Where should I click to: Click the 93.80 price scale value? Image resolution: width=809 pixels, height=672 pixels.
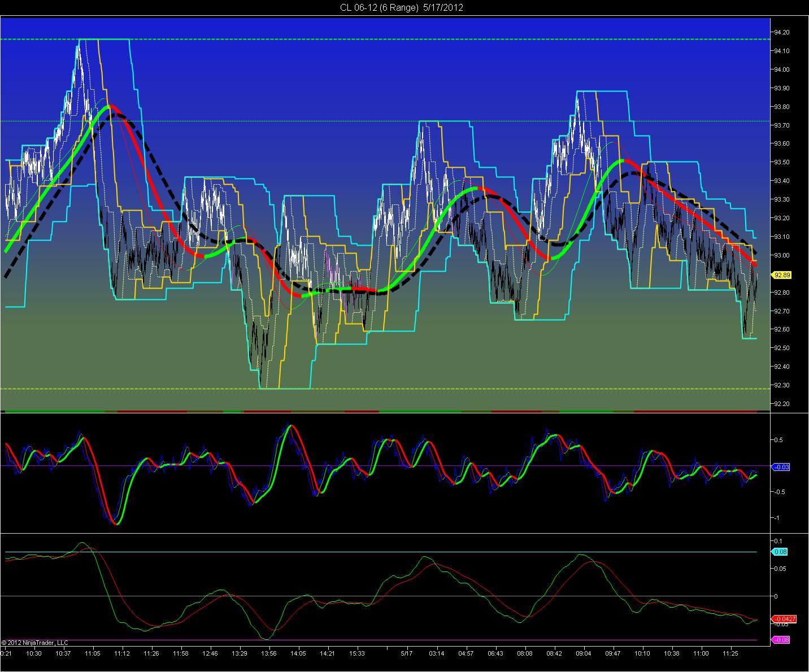782,107
